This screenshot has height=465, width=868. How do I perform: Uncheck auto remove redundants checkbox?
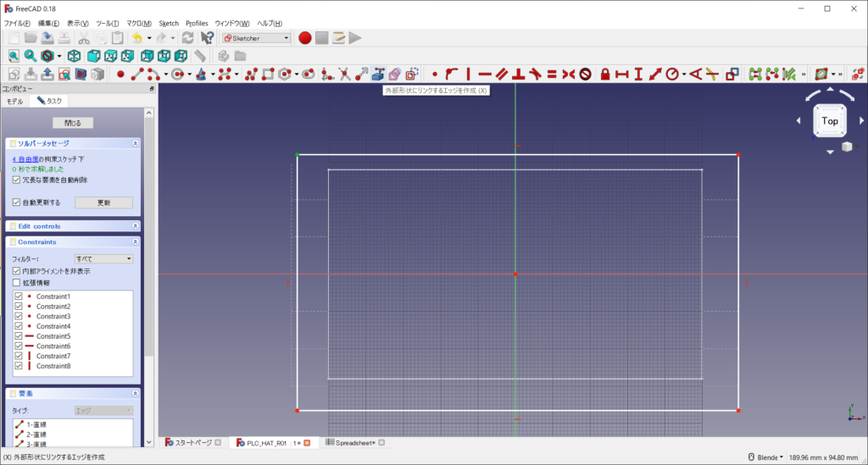tap(17, 180)
